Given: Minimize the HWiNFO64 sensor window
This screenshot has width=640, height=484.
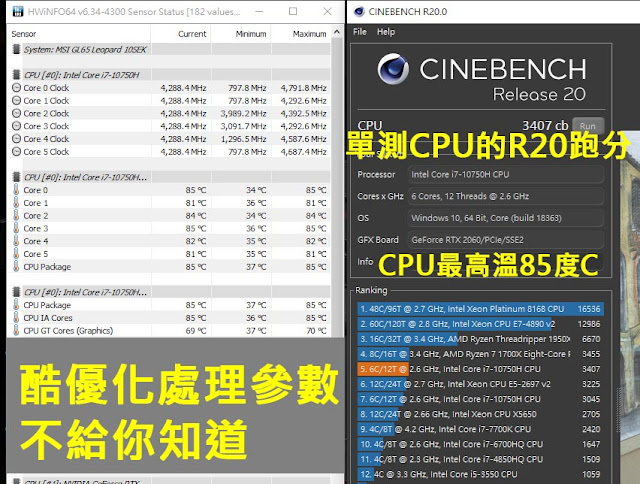Looking at the screenshot, I should pos(259,11).
